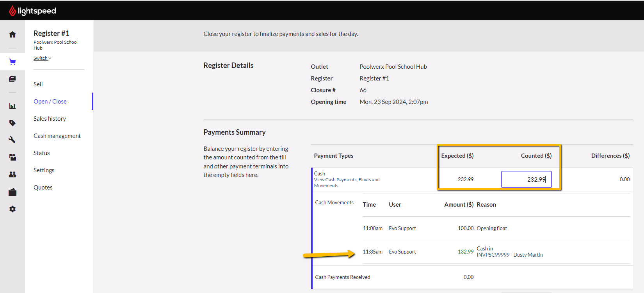Screen dimensions: 644x293
Task: Click Register #1 heading in sidebar
Action: (x=51, y=34)
